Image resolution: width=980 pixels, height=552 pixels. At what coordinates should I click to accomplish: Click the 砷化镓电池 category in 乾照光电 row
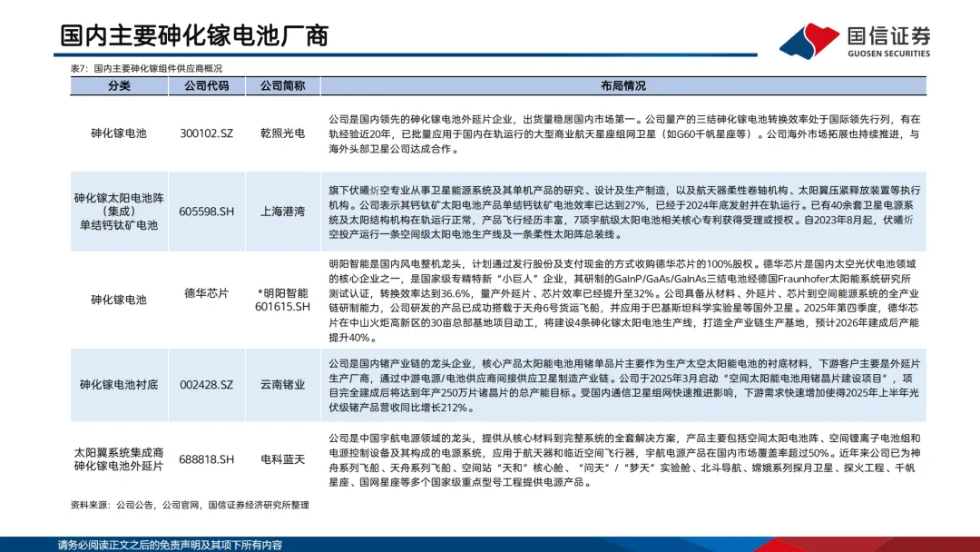(x=119, y=133)
